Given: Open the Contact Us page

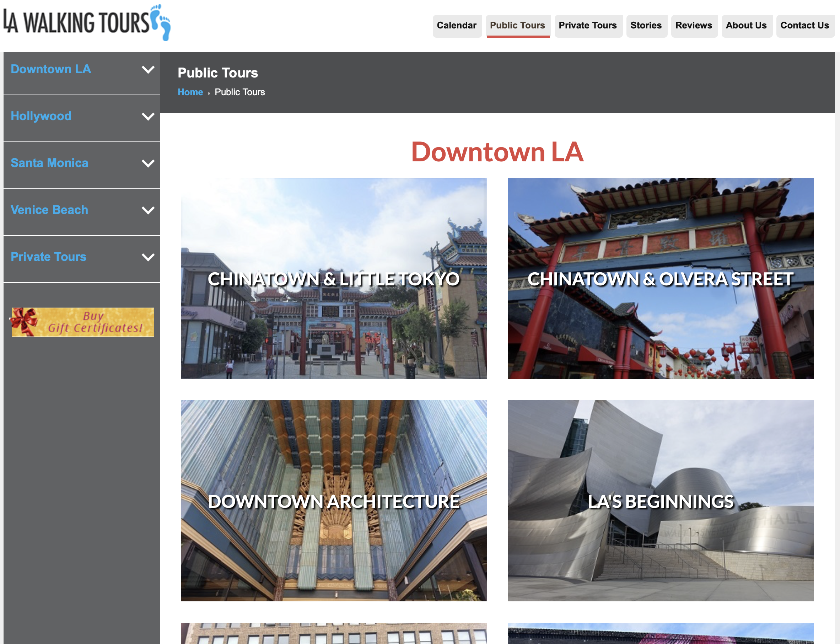Looking at the screenshot, I should click(x=804, y=26).
